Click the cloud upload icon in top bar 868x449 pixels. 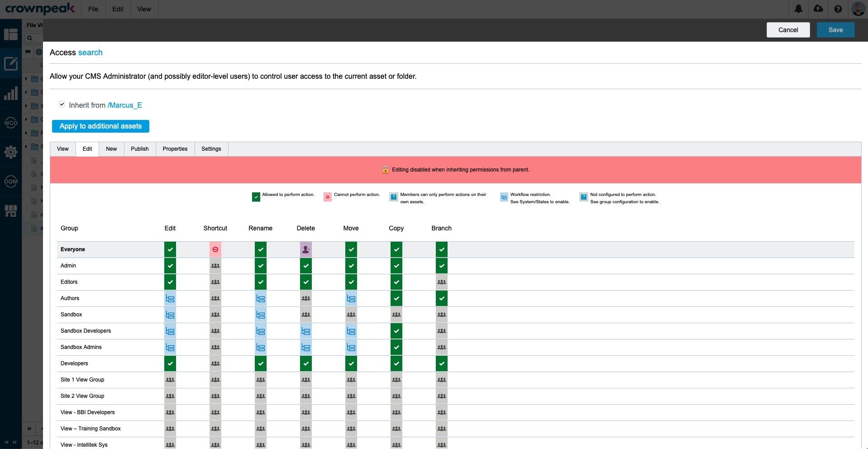[x=818, y=9]
